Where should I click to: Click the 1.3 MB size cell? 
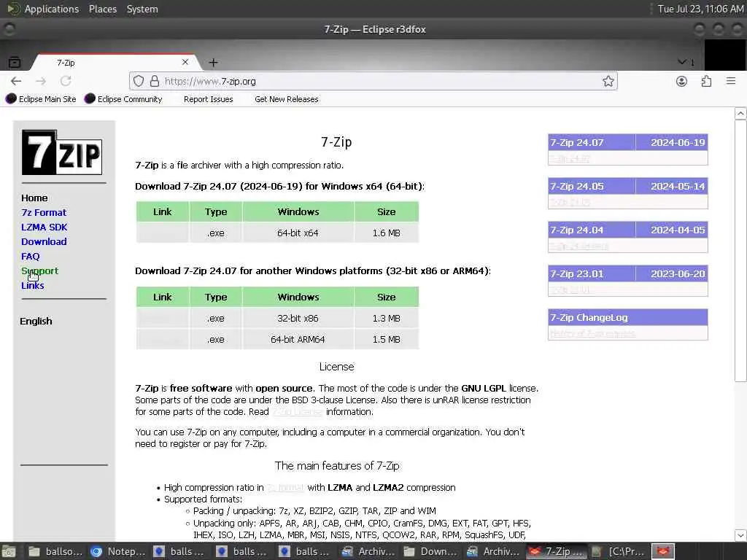[x=387, y=318]
